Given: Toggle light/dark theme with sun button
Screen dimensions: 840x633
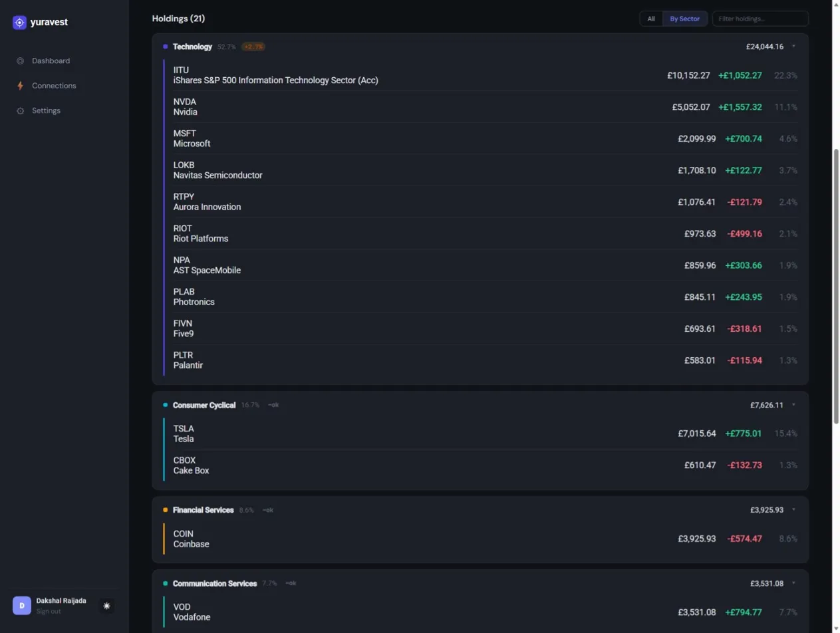Looking at the screenshot, I should point(106,606).
